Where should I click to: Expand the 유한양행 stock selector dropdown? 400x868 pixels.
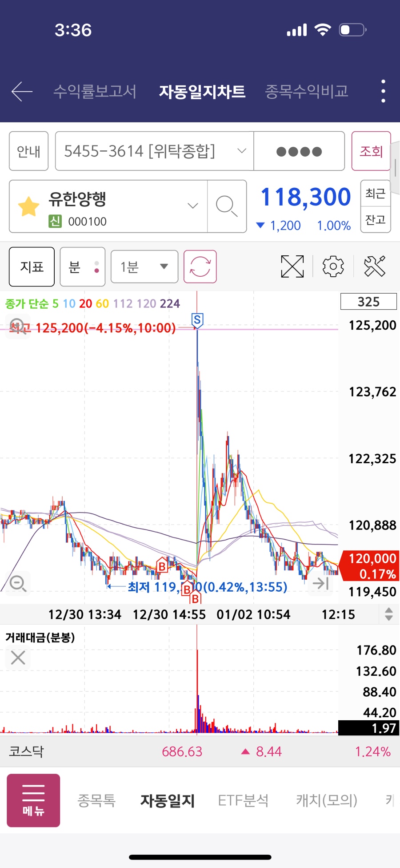click(108, 206)
